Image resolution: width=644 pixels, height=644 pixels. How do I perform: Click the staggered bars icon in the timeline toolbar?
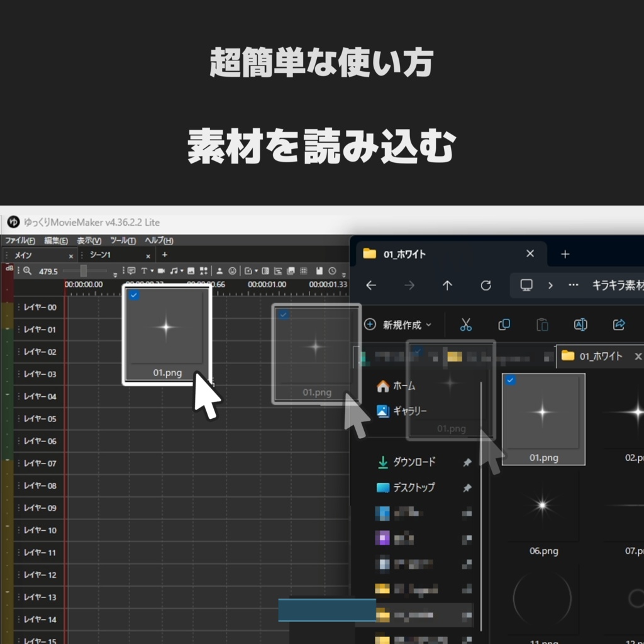pos(278,270)
